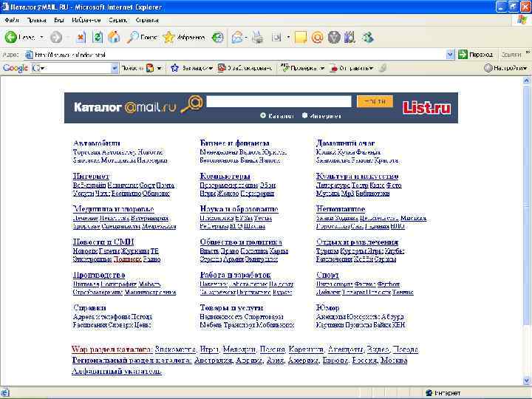Open the Москва regional link
The height and width of the screenshot is (399, 532).
click(394, 360)
